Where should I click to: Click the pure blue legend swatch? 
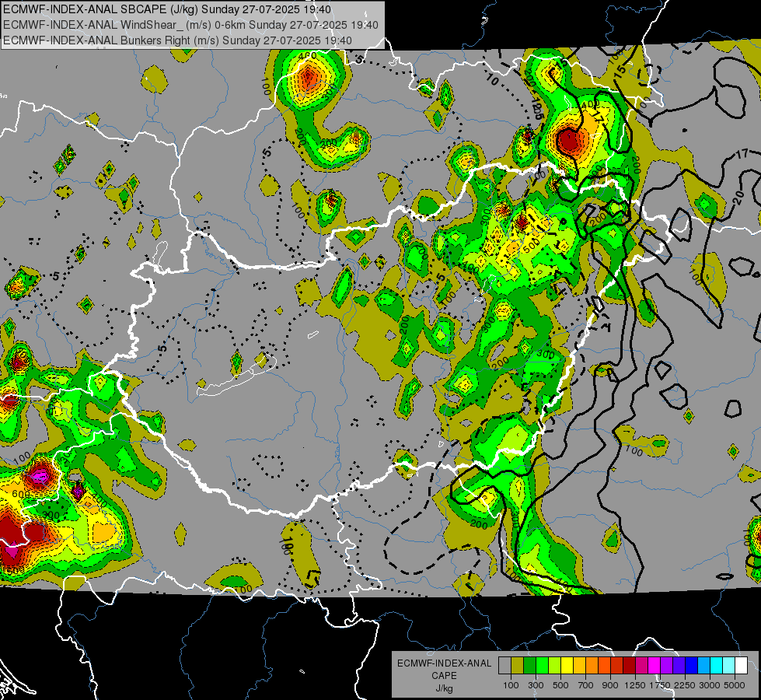click(692, 665)
